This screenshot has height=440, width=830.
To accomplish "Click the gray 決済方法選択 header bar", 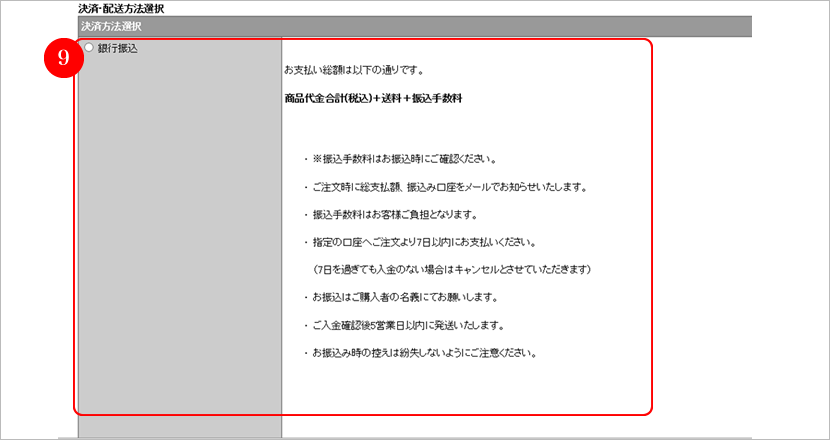I will pos(400,26).
